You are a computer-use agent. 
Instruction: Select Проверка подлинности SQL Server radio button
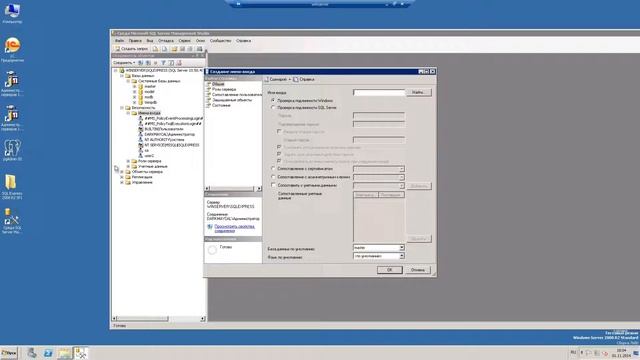[x=273, y=108]
